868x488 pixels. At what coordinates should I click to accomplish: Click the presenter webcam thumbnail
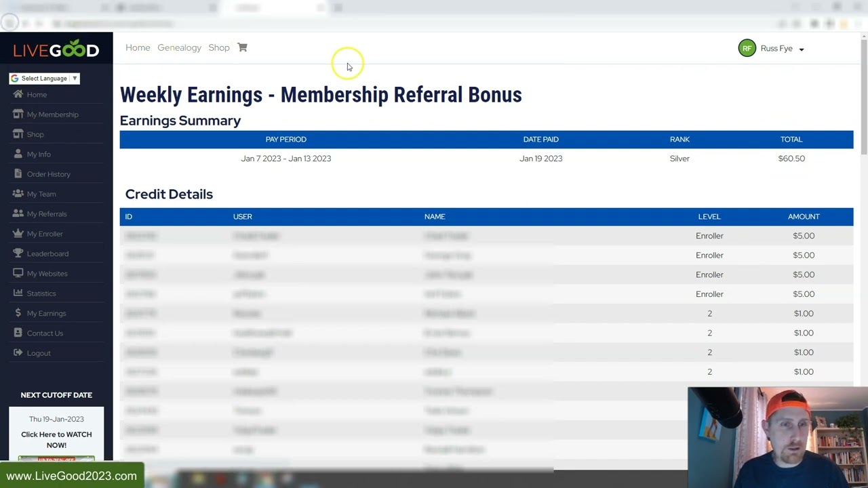(778, 437)
